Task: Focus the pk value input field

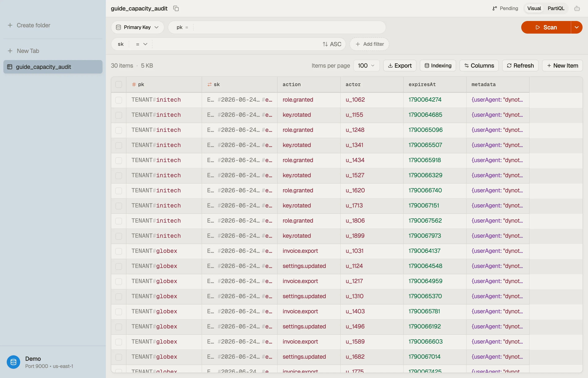Action: [289, 27]
